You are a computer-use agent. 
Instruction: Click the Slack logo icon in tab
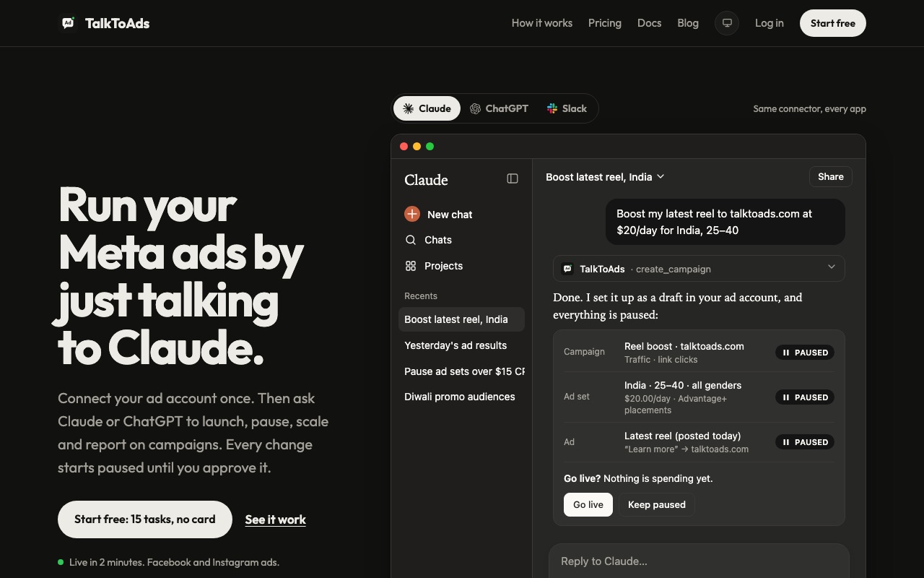tap(552, 108)
